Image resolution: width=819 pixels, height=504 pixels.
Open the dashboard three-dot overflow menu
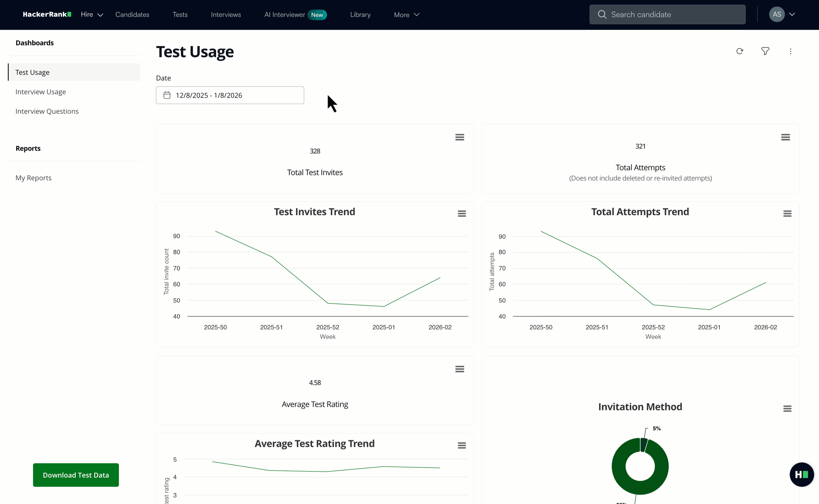coord(791,51)
